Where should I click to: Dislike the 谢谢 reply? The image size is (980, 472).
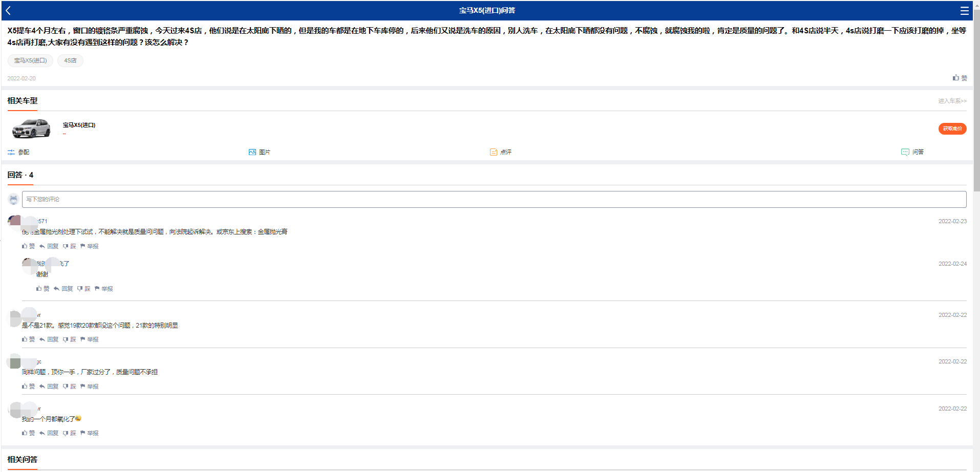pyautogui.click(x=84, y=289)
